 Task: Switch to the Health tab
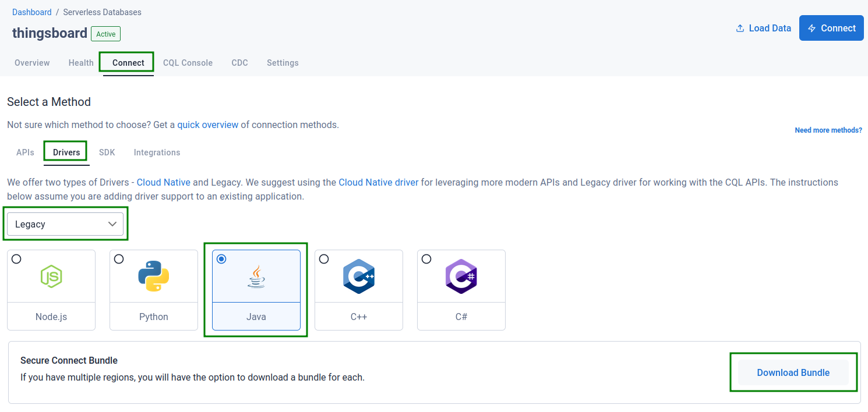(81, 63)
